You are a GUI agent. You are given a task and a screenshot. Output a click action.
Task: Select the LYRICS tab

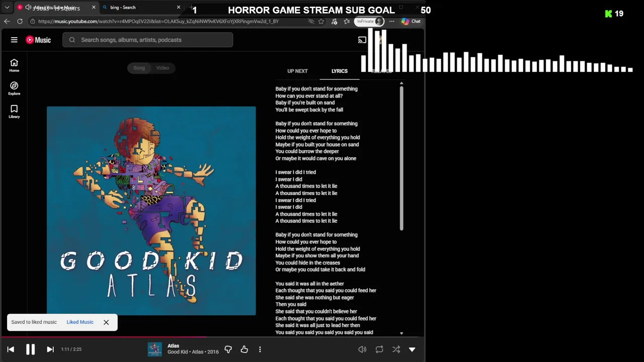click(340, 71)
